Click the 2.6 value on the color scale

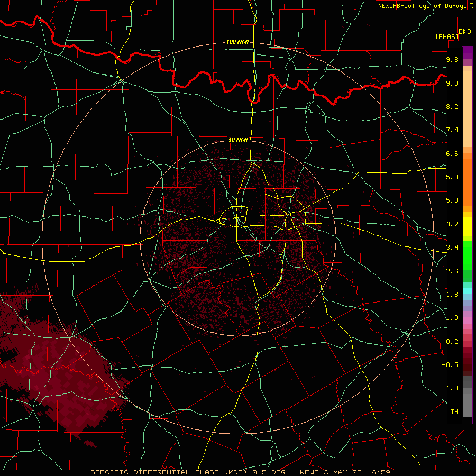coord(452,271)
